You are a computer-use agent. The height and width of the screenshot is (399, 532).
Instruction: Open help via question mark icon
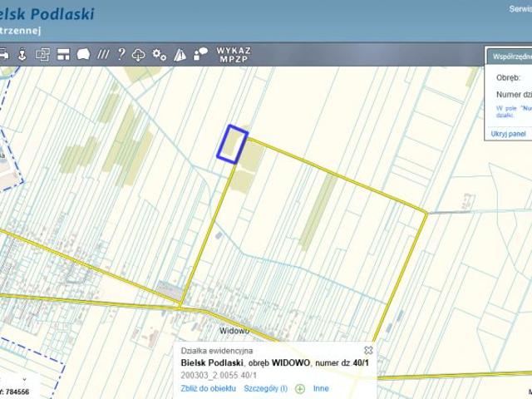(x=121, y=54)
